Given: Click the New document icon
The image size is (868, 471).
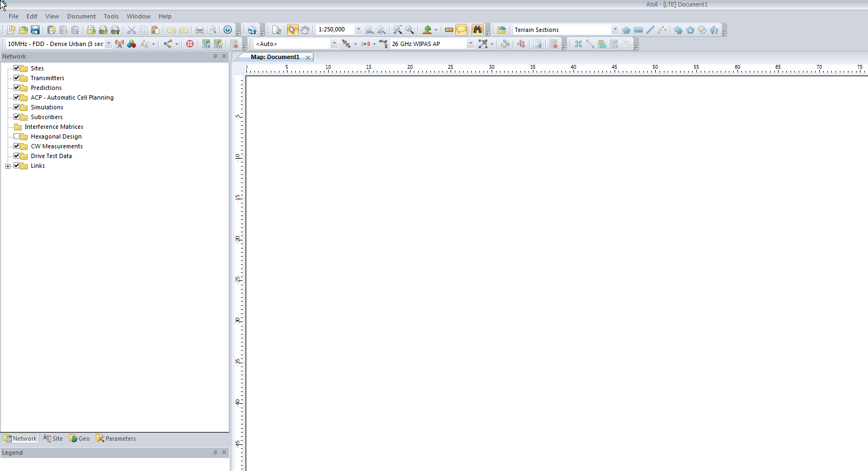Looking at the screenshot, I should pos(11,30).
